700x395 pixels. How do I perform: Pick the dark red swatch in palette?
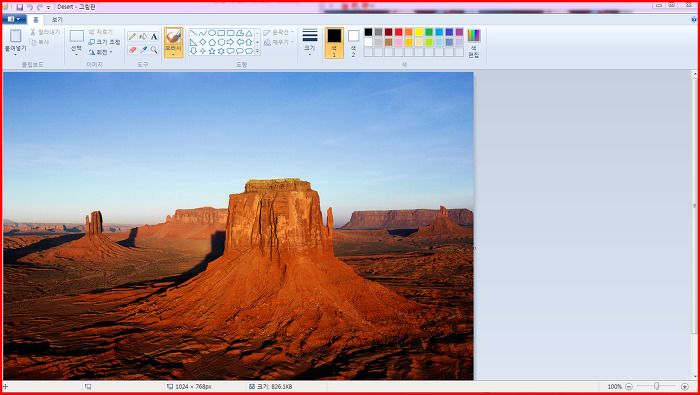388,32
